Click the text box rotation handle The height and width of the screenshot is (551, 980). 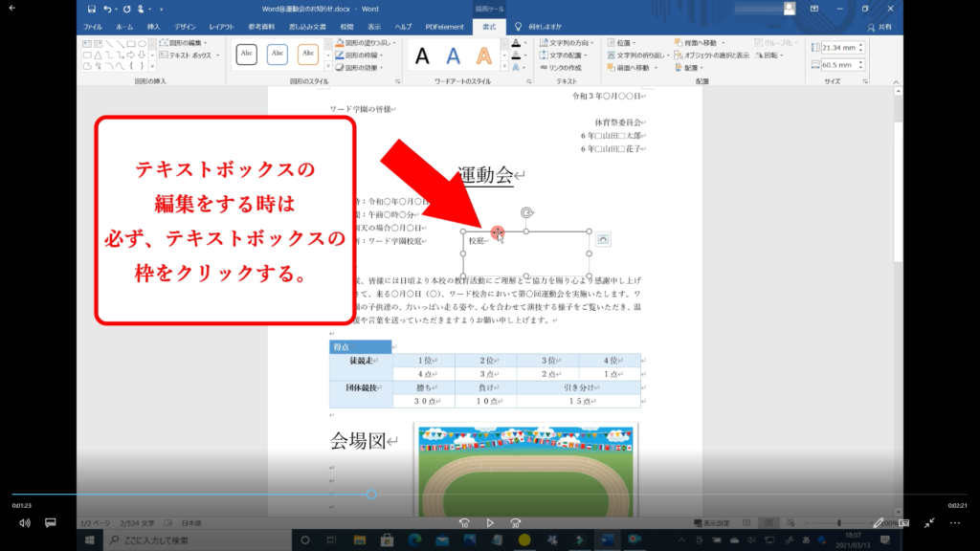525,212
